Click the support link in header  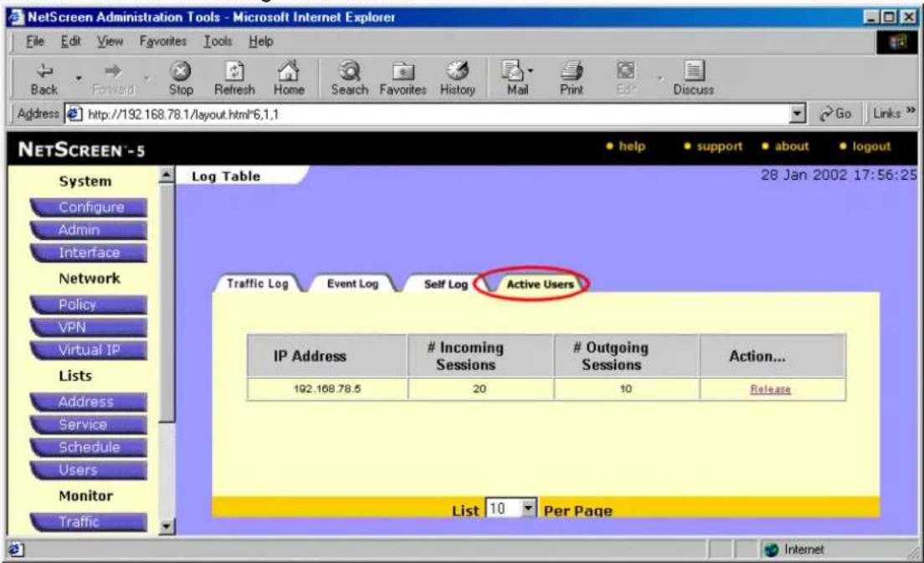click(x=720, y=146)
